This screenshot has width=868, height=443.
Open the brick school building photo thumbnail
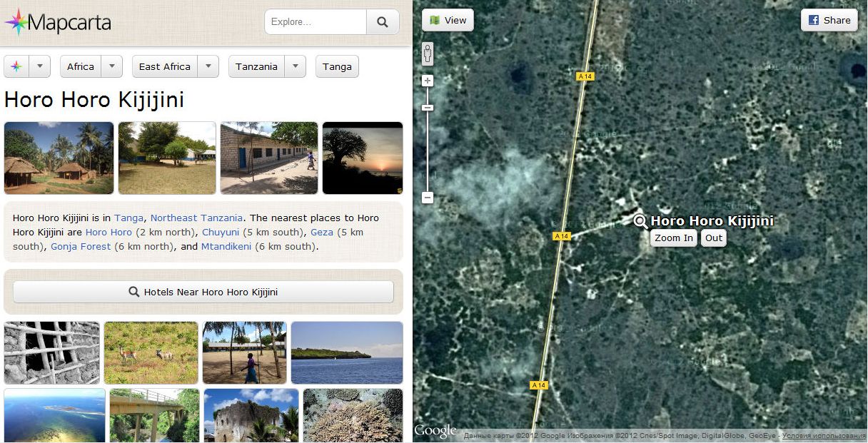point(269,158)
